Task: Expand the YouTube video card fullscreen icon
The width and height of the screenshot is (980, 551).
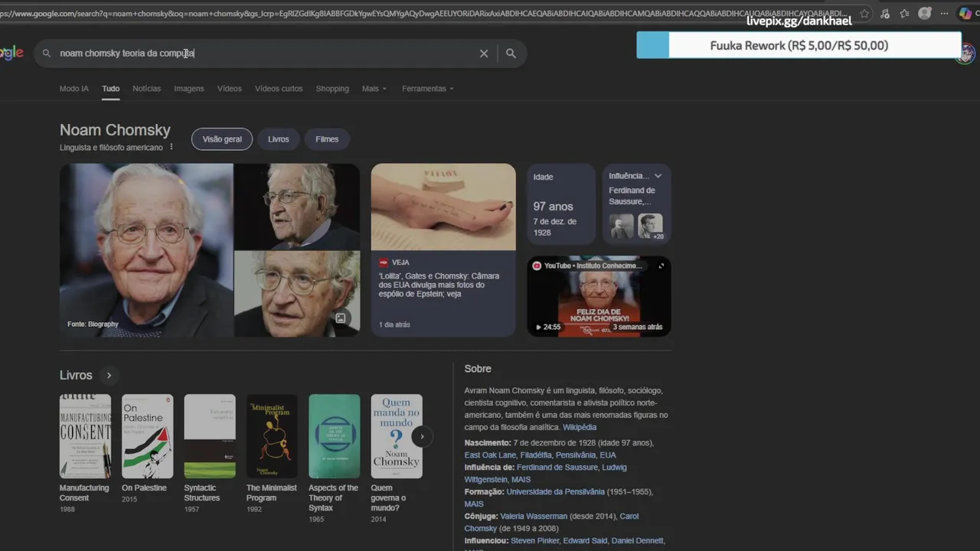Action: point(661,266)
